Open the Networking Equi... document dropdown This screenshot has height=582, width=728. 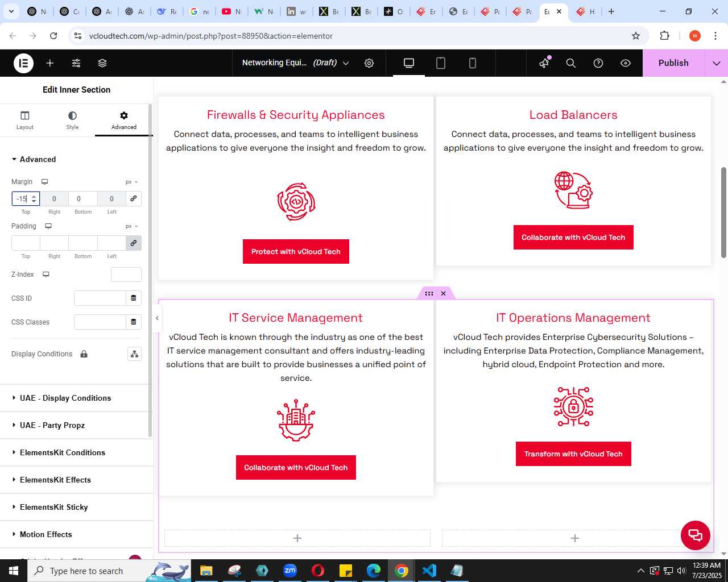[295, 63]
